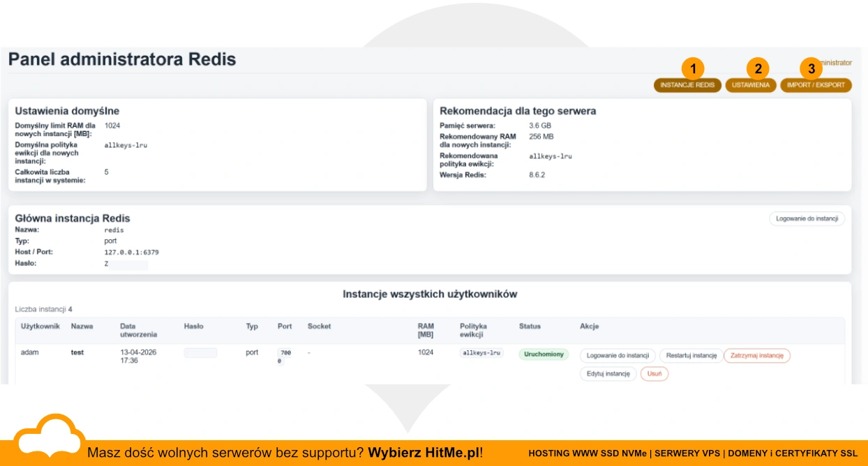The image size is (868, 466).
Task: Click the Nazwa column header
Action: (82, 326)
